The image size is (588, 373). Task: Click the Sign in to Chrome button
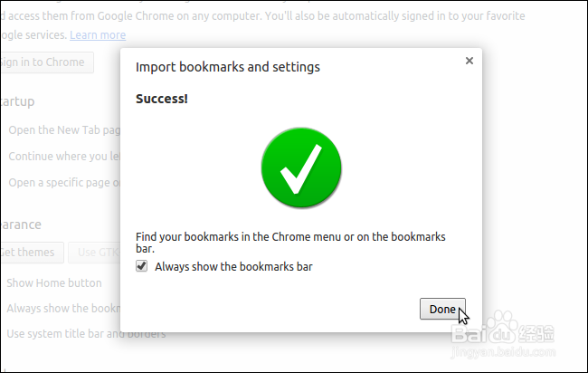[x=43, y=62]
